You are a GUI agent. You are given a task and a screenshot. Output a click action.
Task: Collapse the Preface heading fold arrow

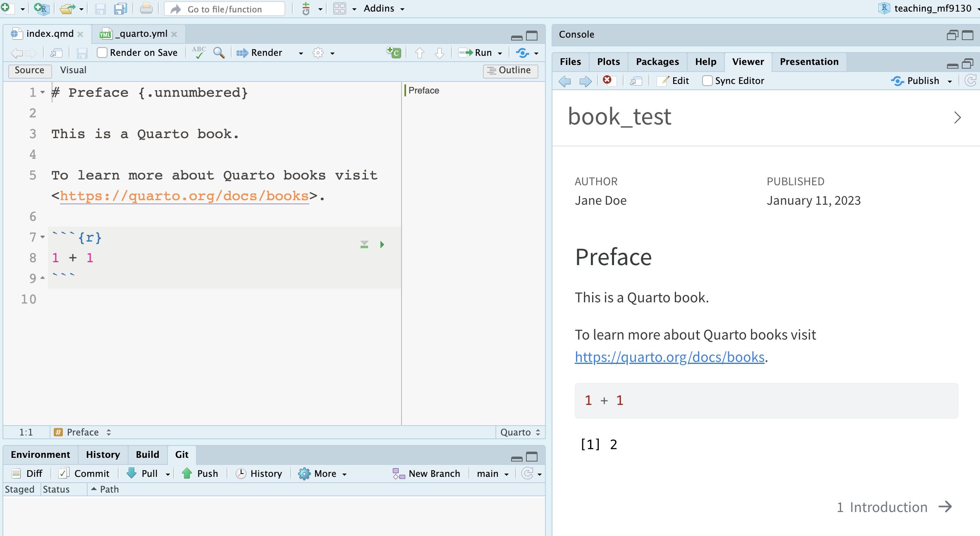click(42, 93)
